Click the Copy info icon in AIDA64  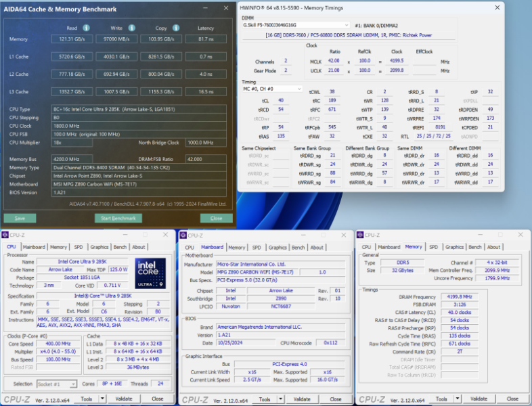[x=176, y=28]
